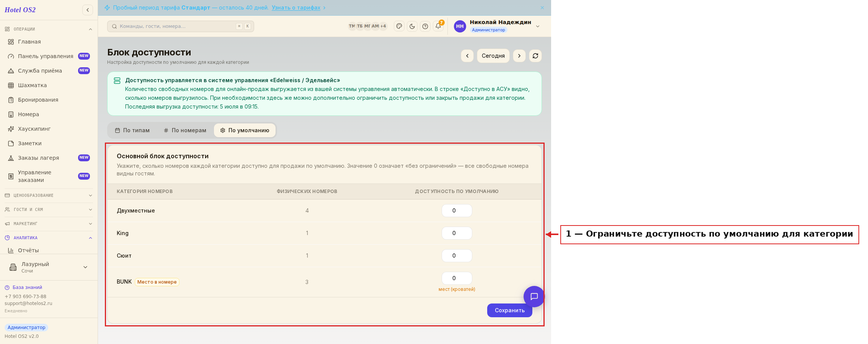This screenshot has width=868, height=344.
Task: Click the Место в номере badge
Action: (157, 282)
